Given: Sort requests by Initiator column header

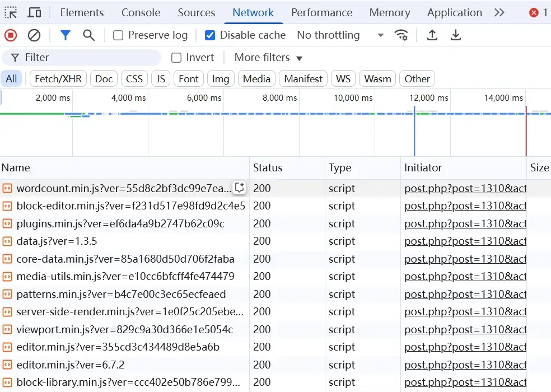Looking at the screenshot, I should point(464,167).
